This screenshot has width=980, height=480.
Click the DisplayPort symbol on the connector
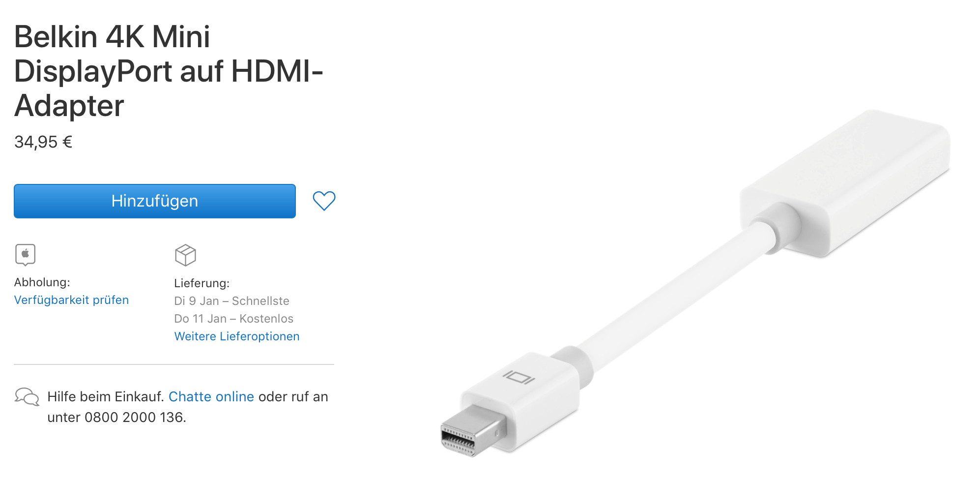click(x=519, y=377)
